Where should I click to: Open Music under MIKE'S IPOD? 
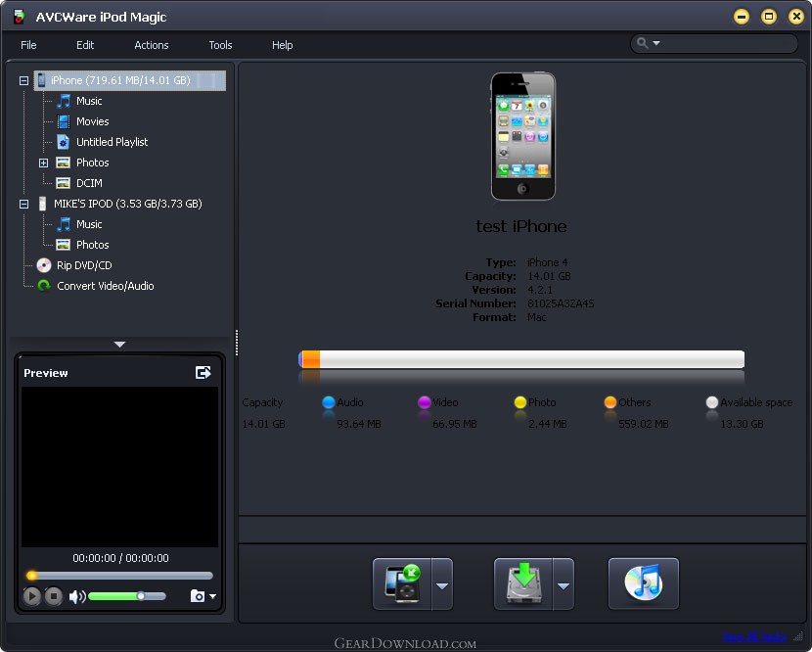[89, 224]
